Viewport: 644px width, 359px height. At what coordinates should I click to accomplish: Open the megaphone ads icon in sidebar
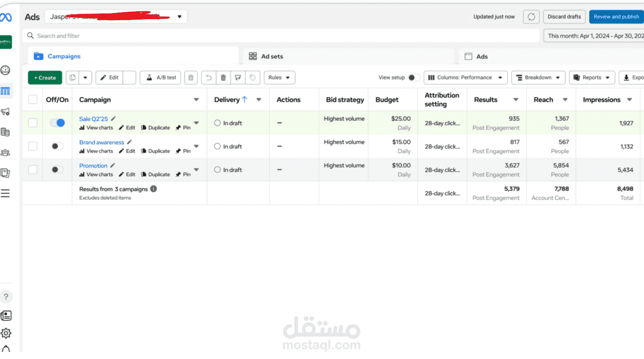pyautogui.click(x=5, y=112)
